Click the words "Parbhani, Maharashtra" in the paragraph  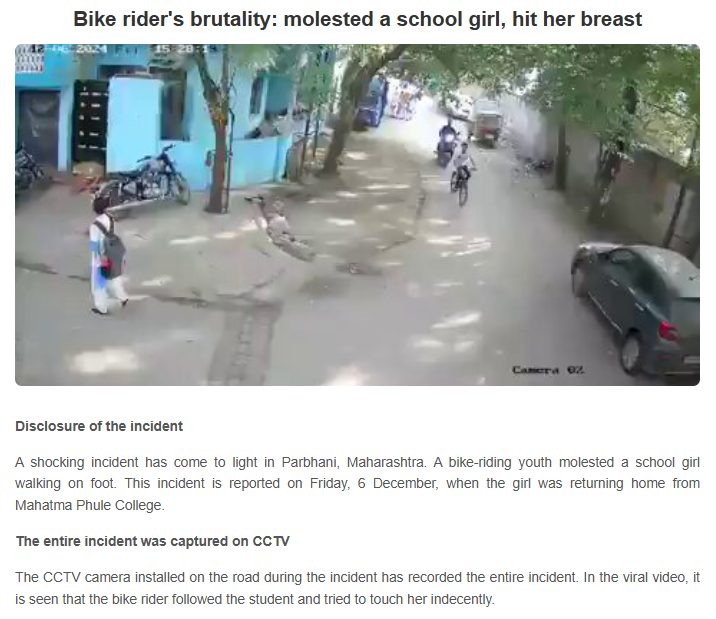[x=354, y=462]
